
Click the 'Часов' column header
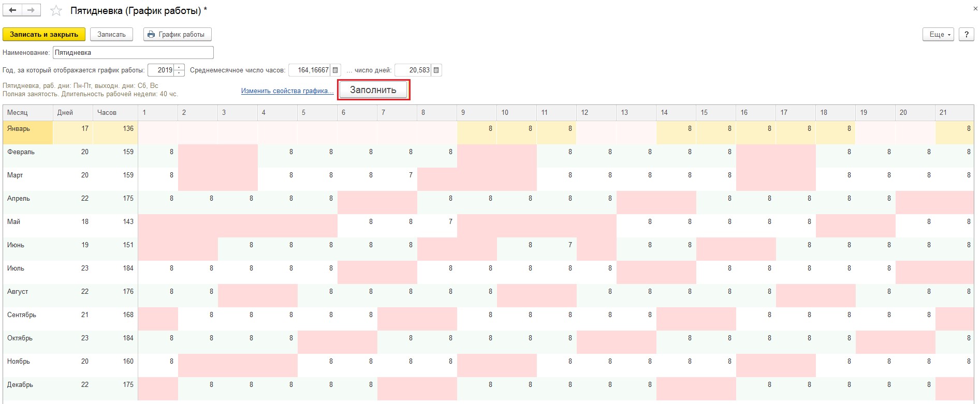(x=115, y=113)
